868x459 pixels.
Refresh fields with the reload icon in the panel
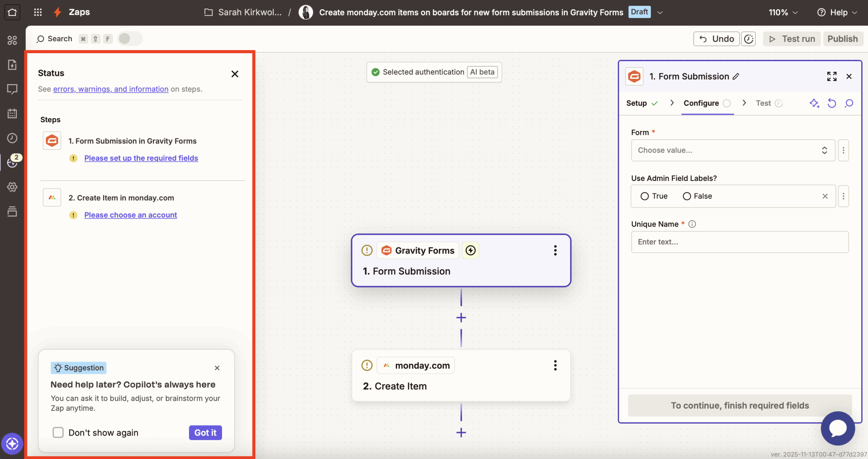point(832,103)
